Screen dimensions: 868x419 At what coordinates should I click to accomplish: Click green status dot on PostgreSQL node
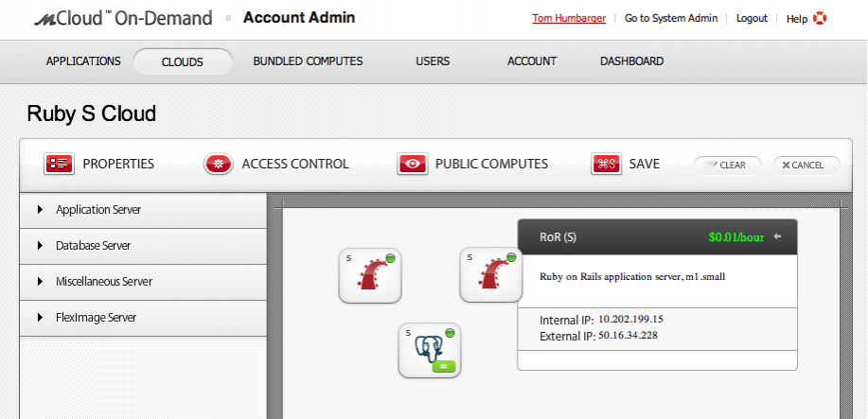tap(450, 333)
